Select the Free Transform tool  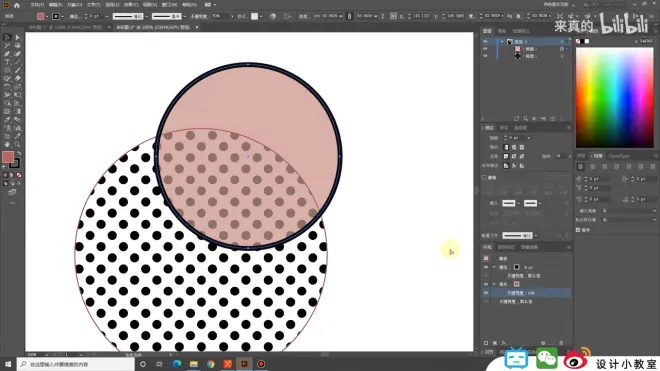17,95
